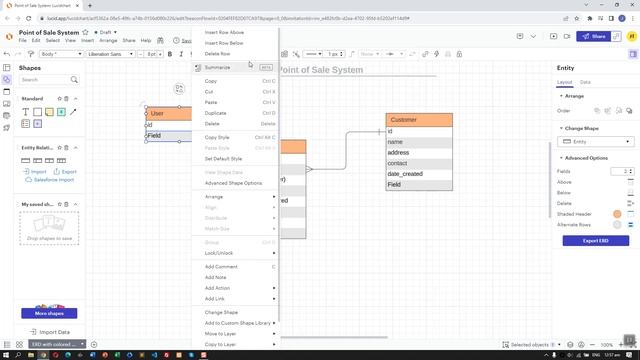Click the Export ERD button
640x360 pixels.
(x=596, y=241)
